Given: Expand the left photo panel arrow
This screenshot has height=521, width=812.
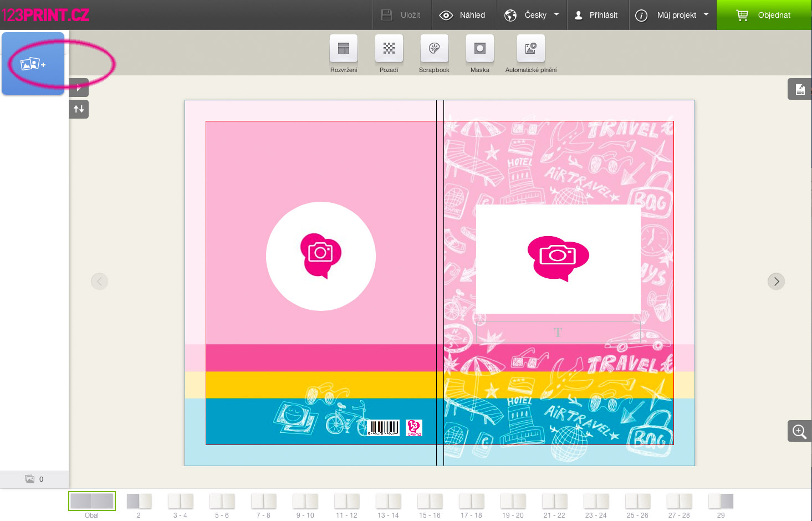Looking at the screenshot, I should [79, 88].
